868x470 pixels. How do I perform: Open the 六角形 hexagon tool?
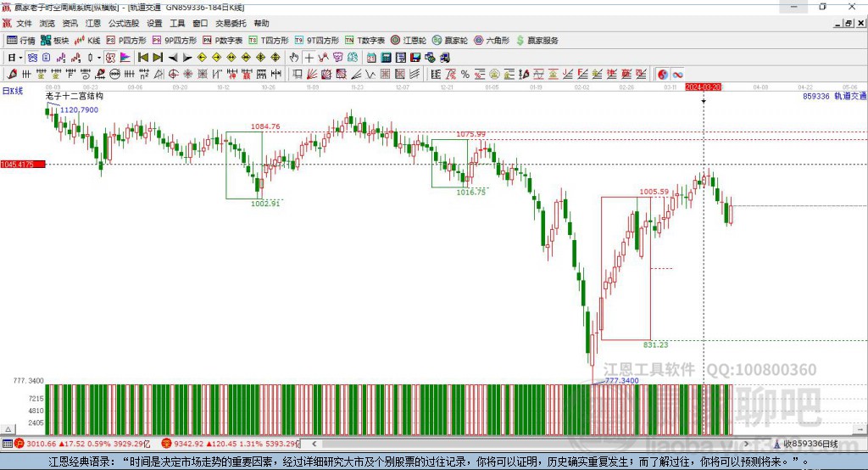pyautogui.click(x=492, y=41)
